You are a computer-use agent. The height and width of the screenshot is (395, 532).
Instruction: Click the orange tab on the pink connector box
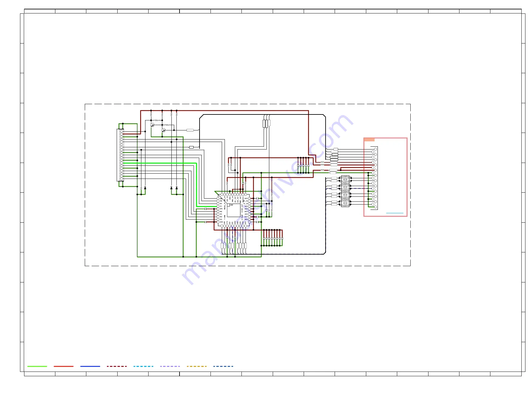click(369, 140)
